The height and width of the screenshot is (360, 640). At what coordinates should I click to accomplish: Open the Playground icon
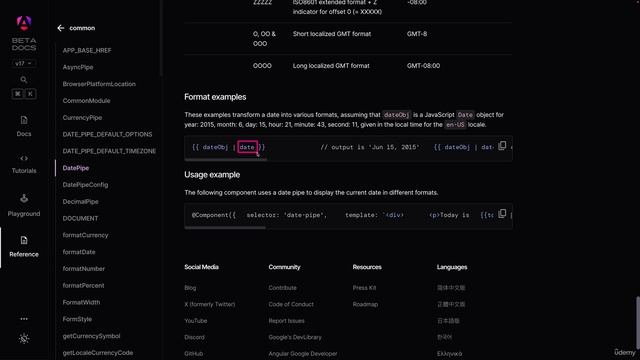[24, 199]
